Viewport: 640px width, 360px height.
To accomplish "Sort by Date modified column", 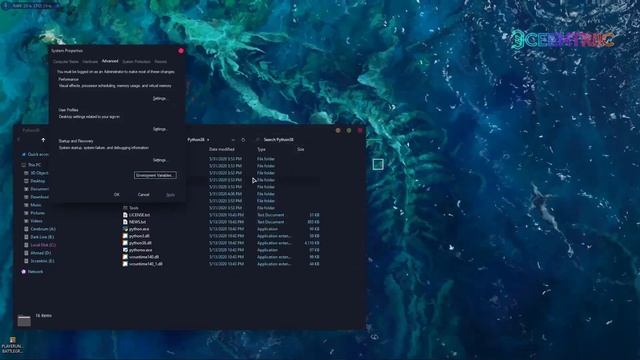I will pos(222,149).
